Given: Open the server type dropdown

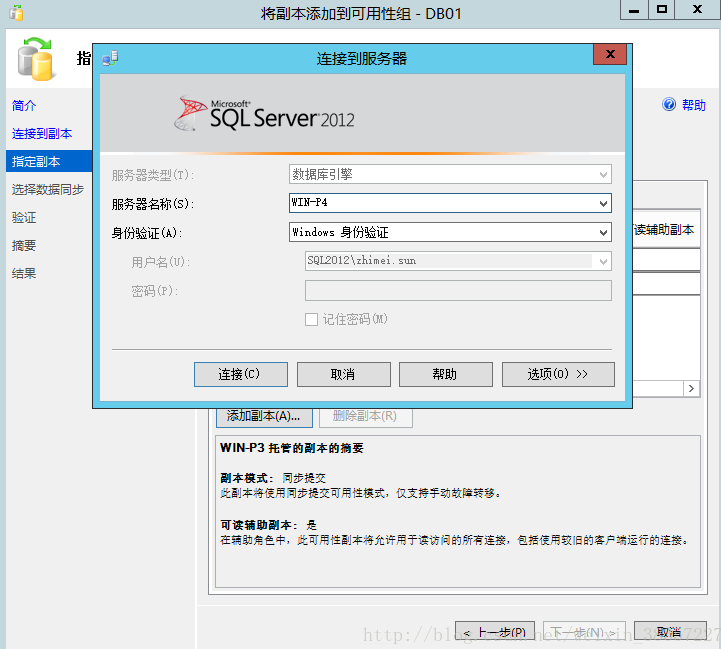Looking at the screenshot, I should 603,175.
